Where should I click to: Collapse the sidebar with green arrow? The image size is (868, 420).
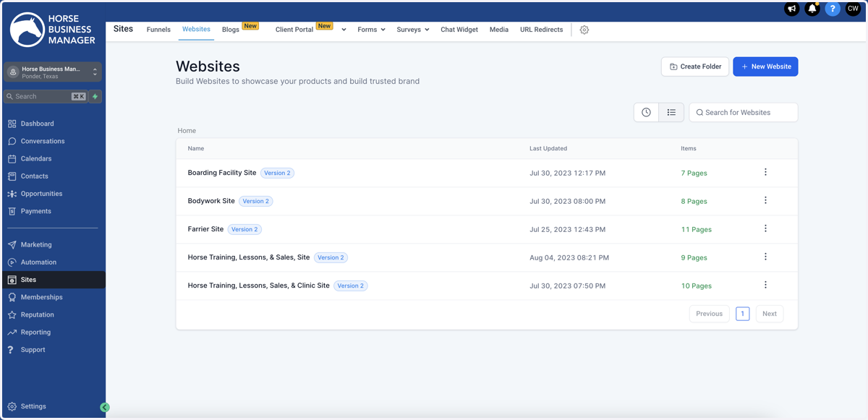pos(105,408)
